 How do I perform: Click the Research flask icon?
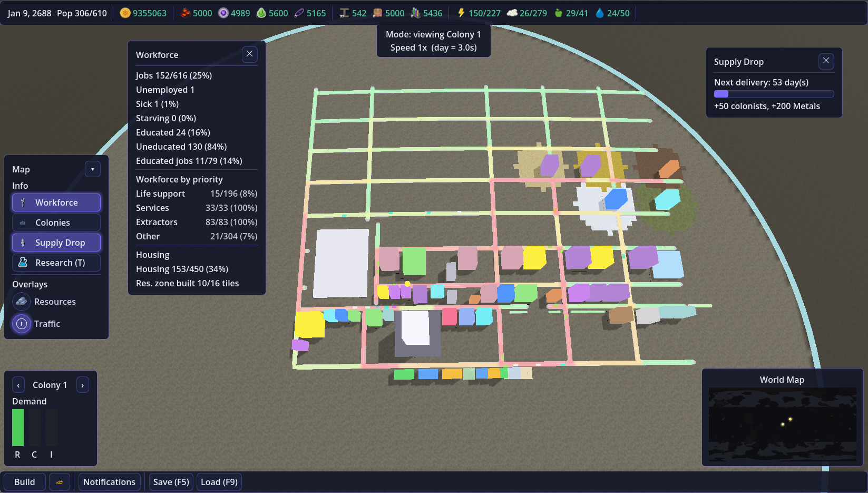pyautogui.click(x=23, y=263)
